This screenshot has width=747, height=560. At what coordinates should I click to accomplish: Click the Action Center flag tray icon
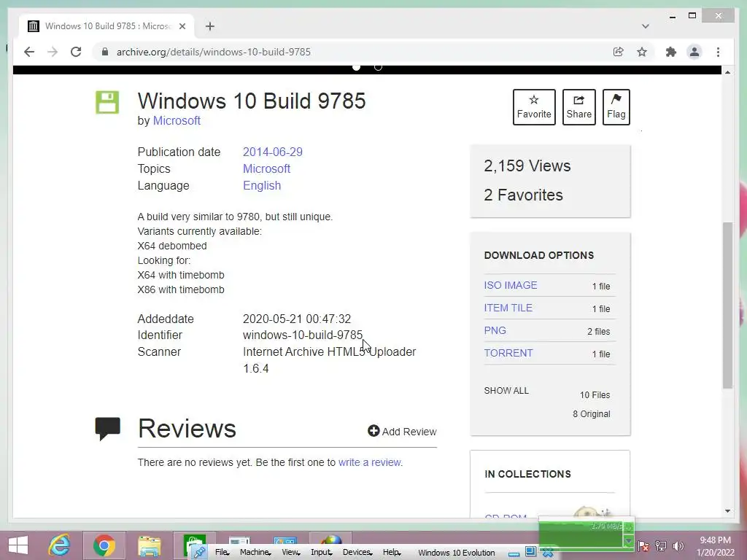pos(643,546)
